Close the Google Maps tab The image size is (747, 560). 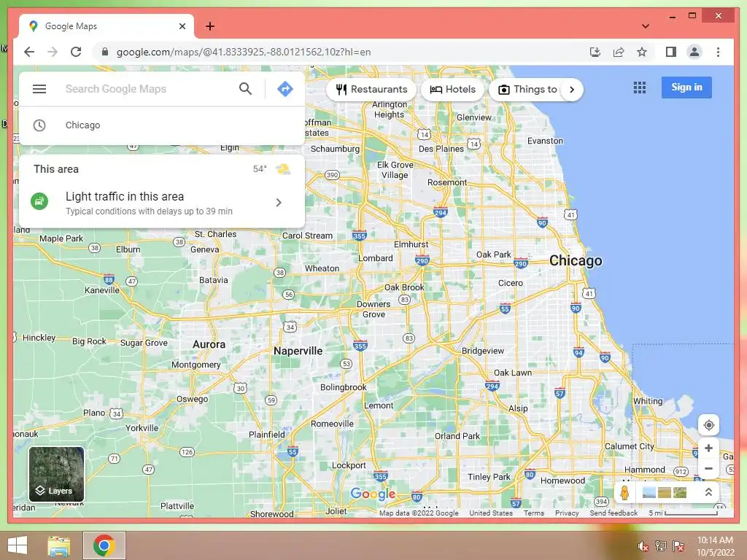(182, 26)
